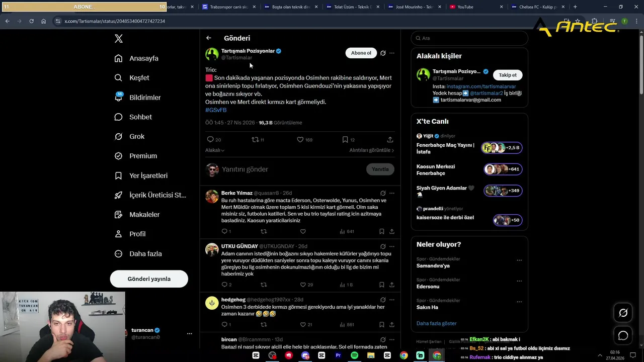Open more options on Berke Yılmaz's reply
644x362 pixels.
coord(392,193)
